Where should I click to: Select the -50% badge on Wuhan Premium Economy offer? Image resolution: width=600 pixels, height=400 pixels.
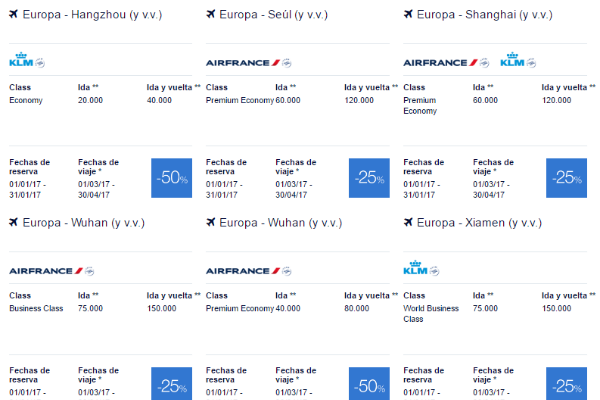(x=369, y=384)
